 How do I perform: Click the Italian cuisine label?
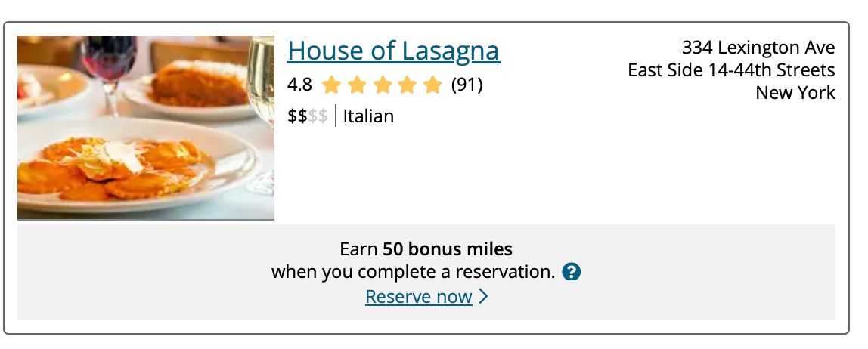(368, 116)
